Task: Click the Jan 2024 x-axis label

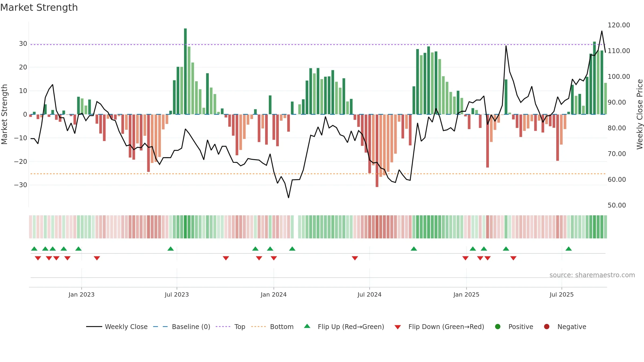Action: (x=274, y=294)
